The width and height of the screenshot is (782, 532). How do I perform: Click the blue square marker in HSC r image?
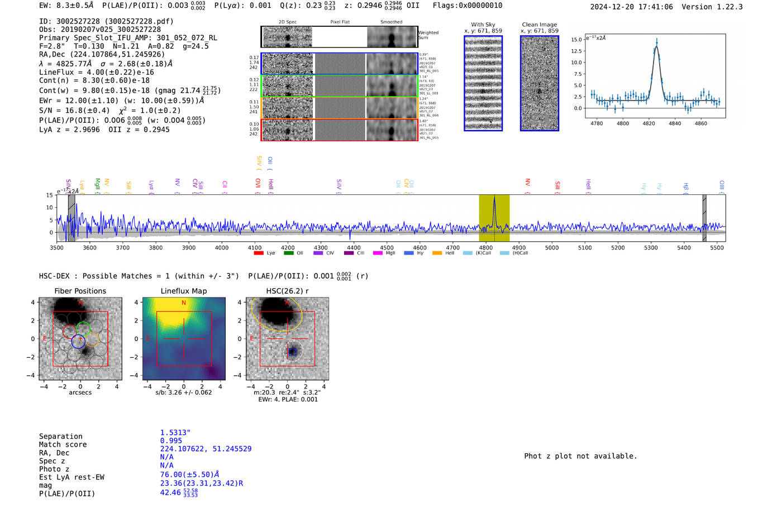pyautogui.click(x=292, y=352)
